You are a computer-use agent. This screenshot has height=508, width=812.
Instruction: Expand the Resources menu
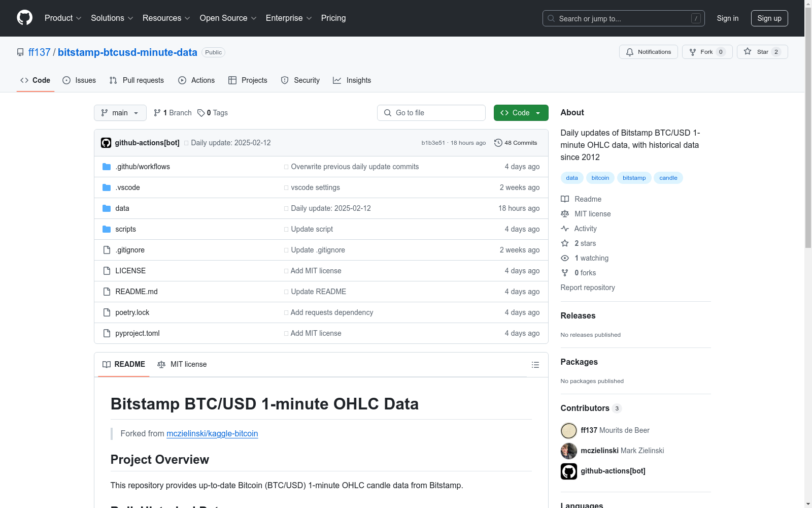tap(166, 18)
